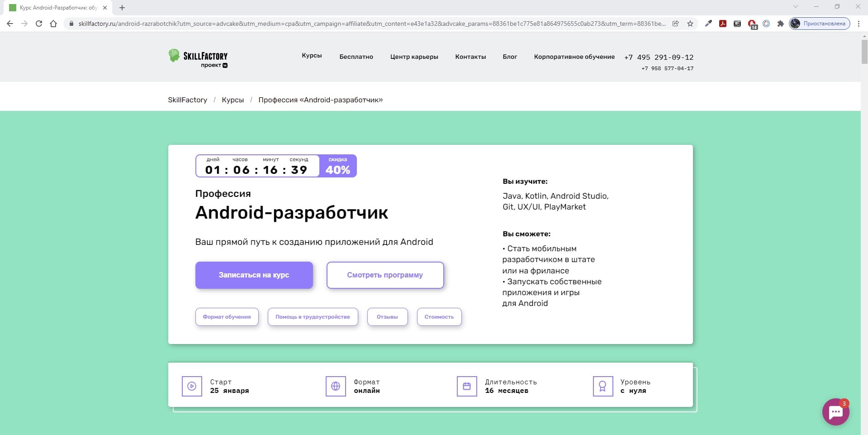The height and width of the screenshot is (435, 868).
Task: Click the text 16 месяцев
Action: tap(507, 391)
